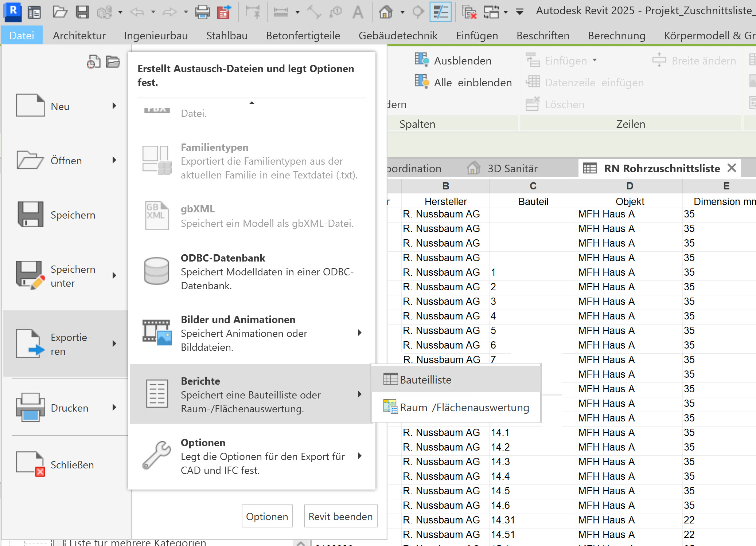Select ODBC-Datenbank export entry
Image resolution: width=756 pixels, height=546 pixels.
point(252,271)
